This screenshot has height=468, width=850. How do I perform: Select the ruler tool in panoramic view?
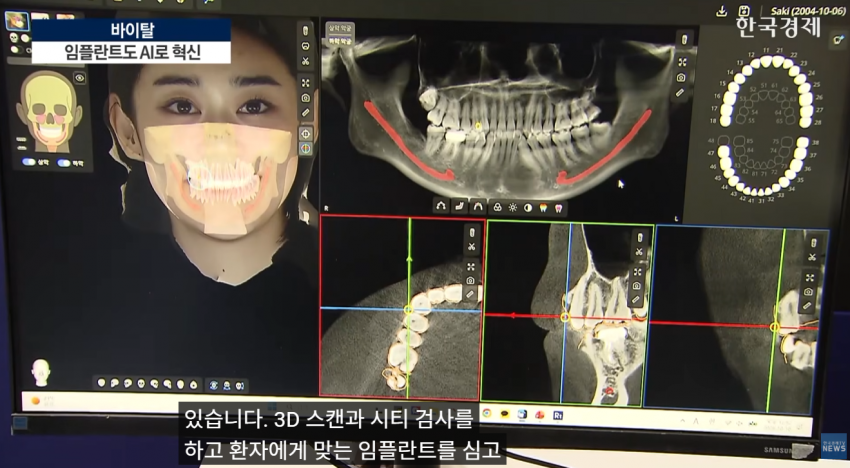pyautogui.click(x=680, y=93)
